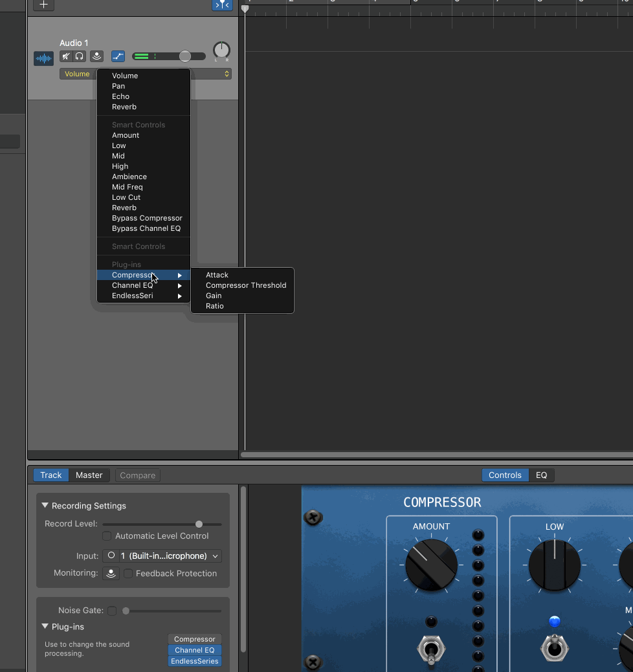Solo the Audio 1 track with headphones icon
The height and width of the screenshot is (672, 633).
point(80,56)
